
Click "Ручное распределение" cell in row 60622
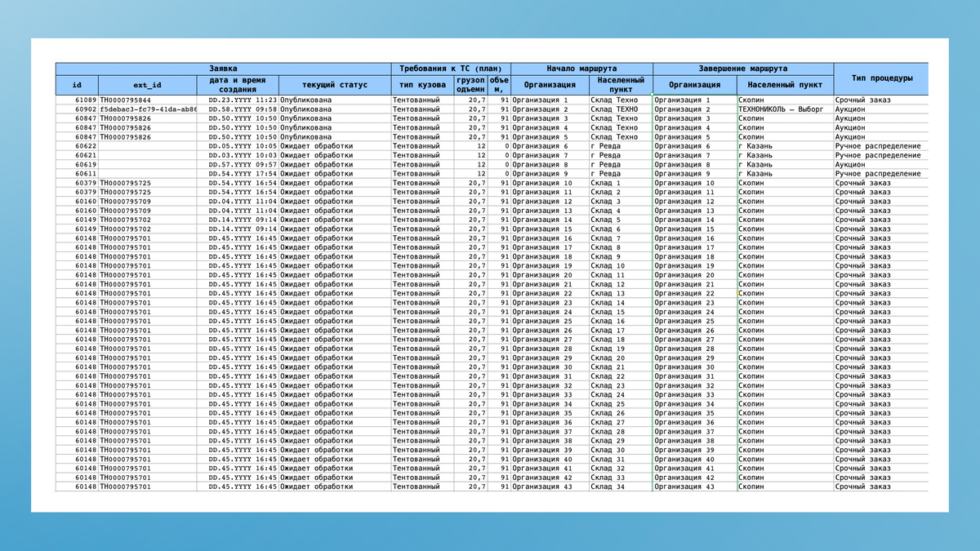click(x=882, y=146)
